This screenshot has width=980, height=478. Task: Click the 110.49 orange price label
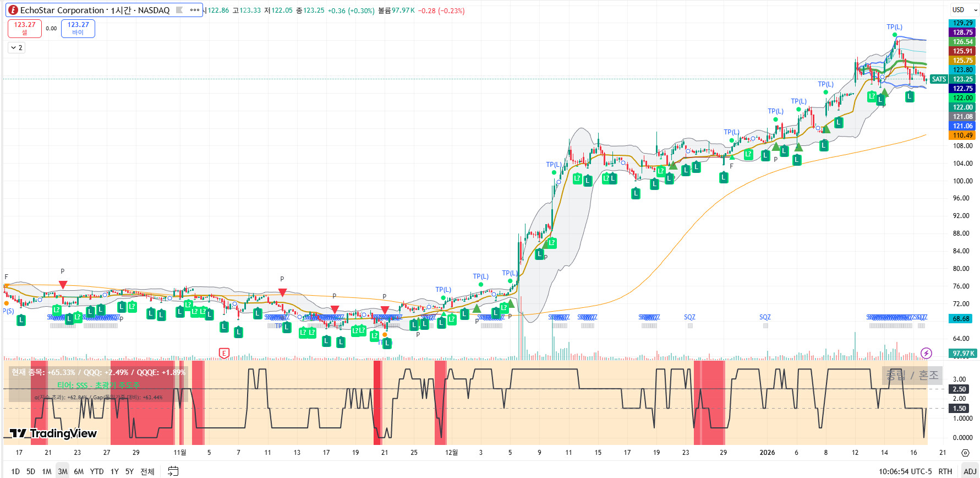pyautogui.click(x=963, y=135)
